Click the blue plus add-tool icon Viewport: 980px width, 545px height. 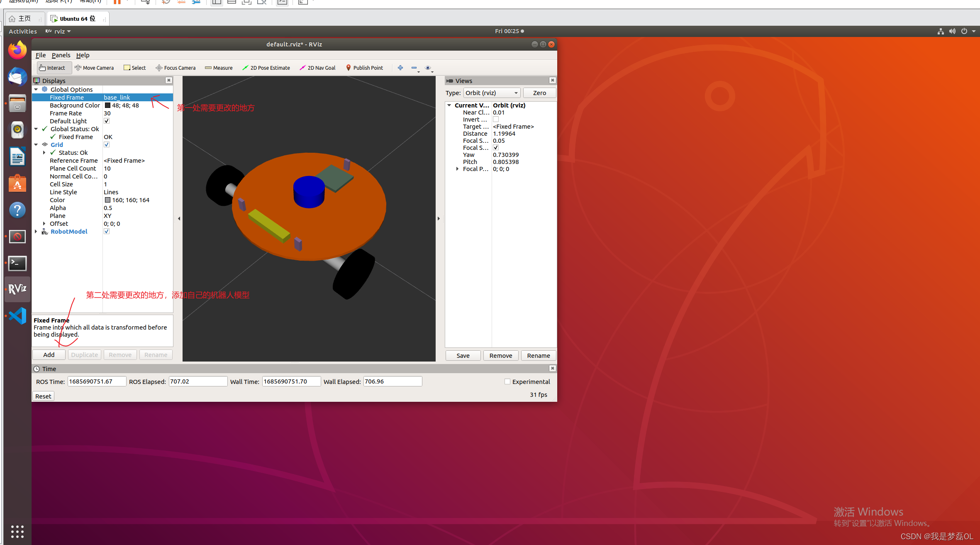click(x=400, y=68)
